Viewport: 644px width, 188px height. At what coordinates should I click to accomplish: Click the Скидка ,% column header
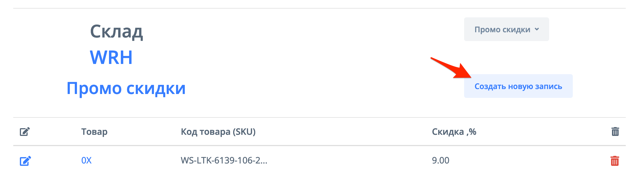tap(454, 132)
